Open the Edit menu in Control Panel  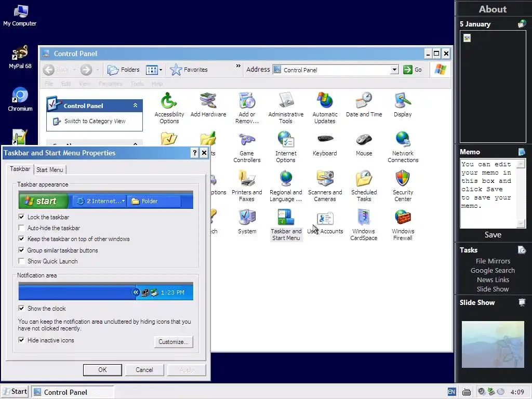point(66,84)
